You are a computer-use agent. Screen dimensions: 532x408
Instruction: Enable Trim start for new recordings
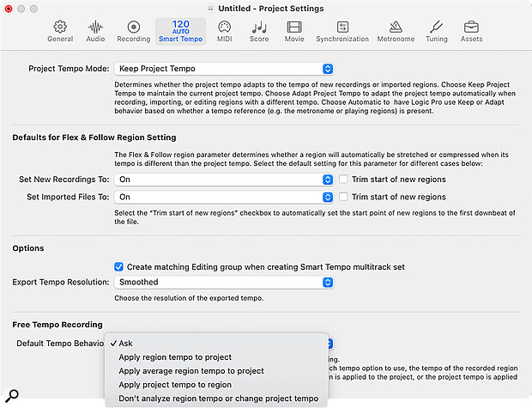(x=344, y=180)
